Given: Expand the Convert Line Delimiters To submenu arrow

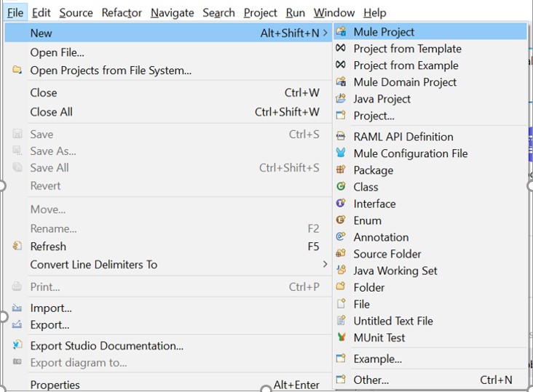Looking at the screenshot, I should [325, 265].
